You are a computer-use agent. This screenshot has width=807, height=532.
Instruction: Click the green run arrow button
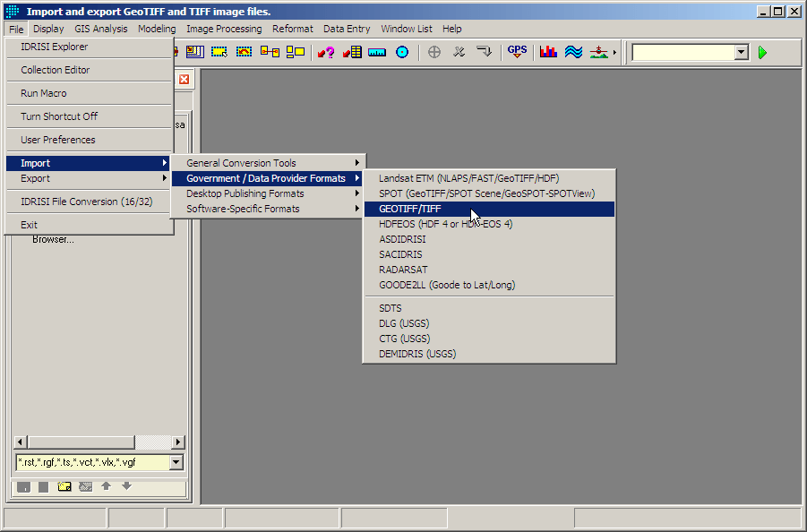tap(763, 53)
